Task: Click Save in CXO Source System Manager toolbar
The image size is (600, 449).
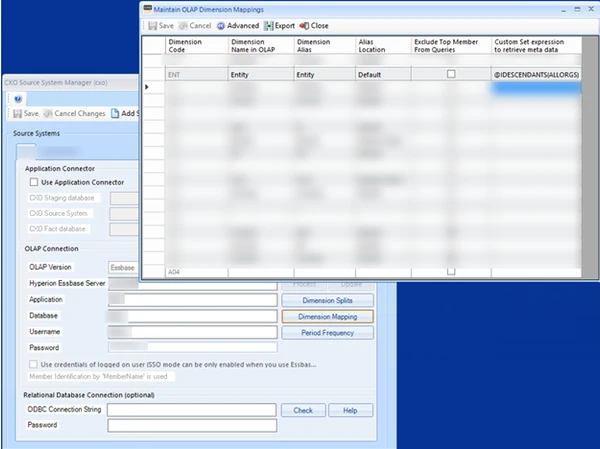Action: [26, 113]
